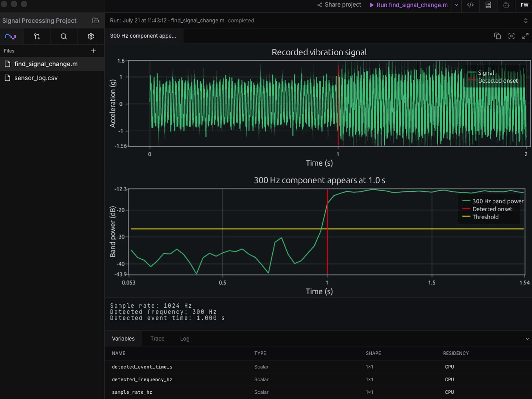Click the 'Recorded vibration signal' plot title

click(x=319, y=52)
